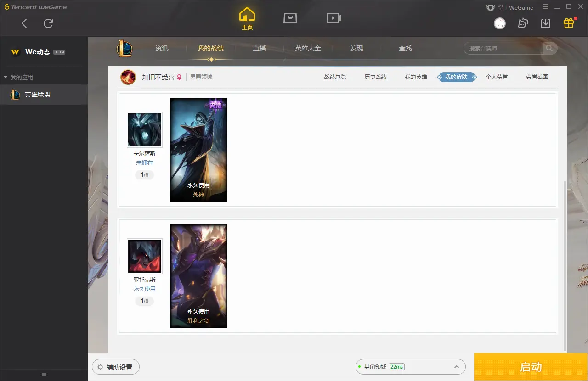Go back with the left arrow icon

pyautogui.click(x=24, y=23)
